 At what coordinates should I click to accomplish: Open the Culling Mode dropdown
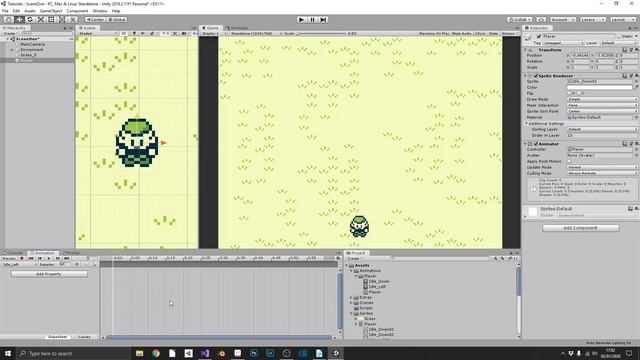tap(602, 173)
